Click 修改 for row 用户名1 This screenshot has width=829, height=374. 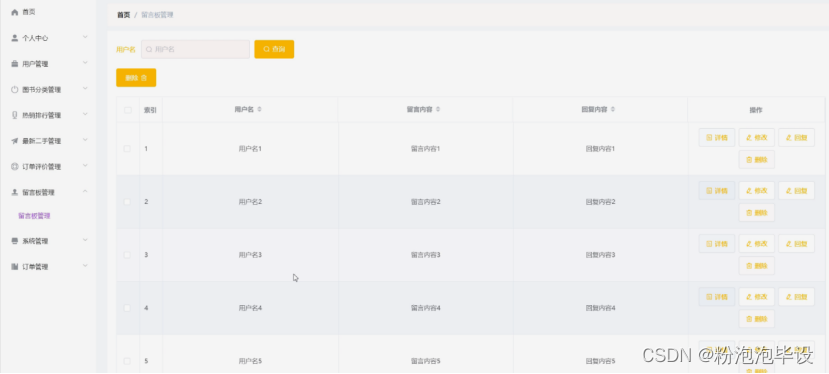(x=757, y=138)
